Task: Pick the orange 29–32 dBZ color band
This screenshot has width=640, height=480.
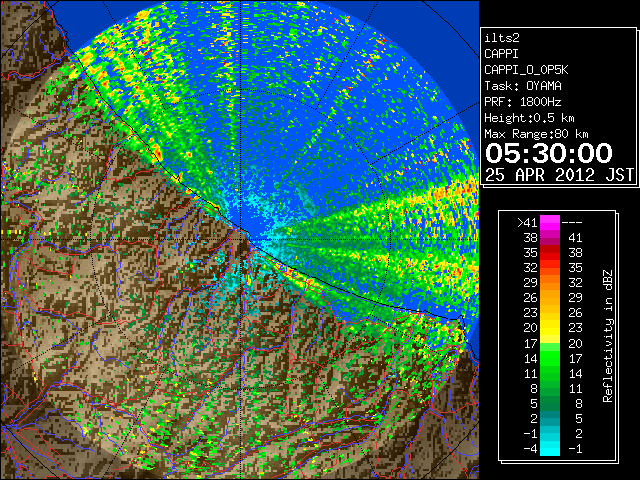Action: click(x=549, y=283)
